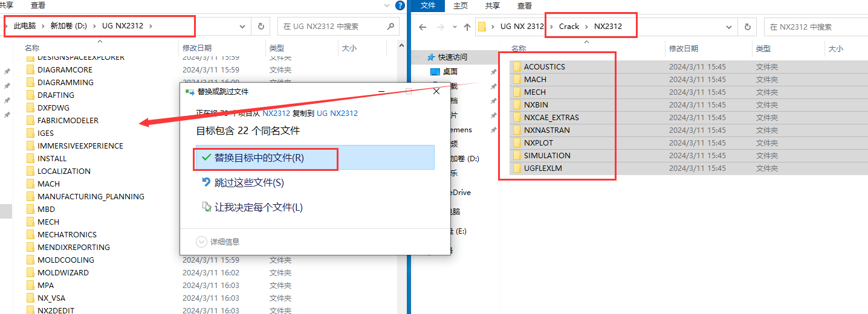
Task: Expand 详细信息 in the replace dialog
Action: 201,242
